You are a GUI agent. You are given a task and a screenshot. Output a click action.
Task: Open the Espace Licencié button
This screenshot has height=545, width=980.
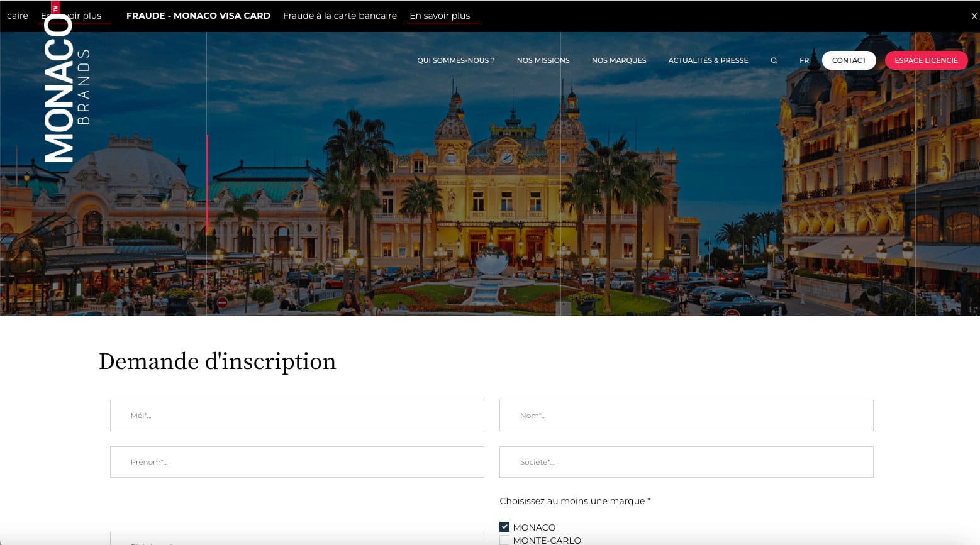tap(926, 60)
